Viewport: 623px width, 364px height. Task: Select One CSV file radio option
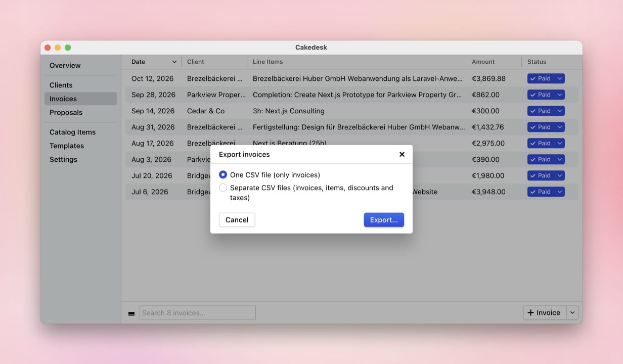(223, 174)
